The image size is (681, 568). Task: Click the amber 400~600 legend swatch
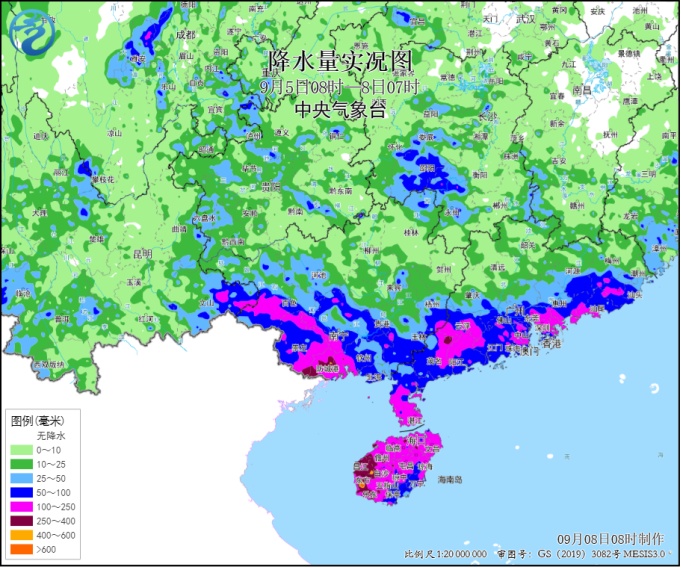pyautogui.click(x=20, y=535)
